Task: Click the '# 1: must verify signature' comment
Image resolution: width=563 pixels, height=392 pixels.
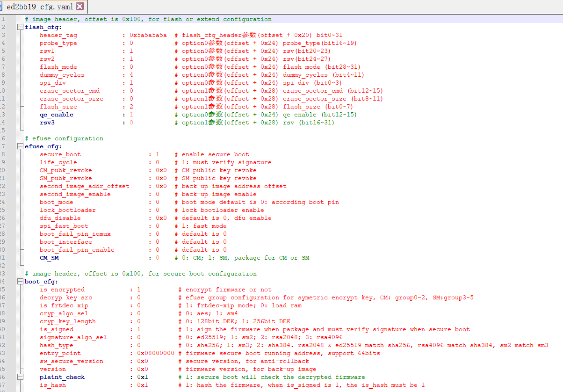Action: click(x=223, y=162)
